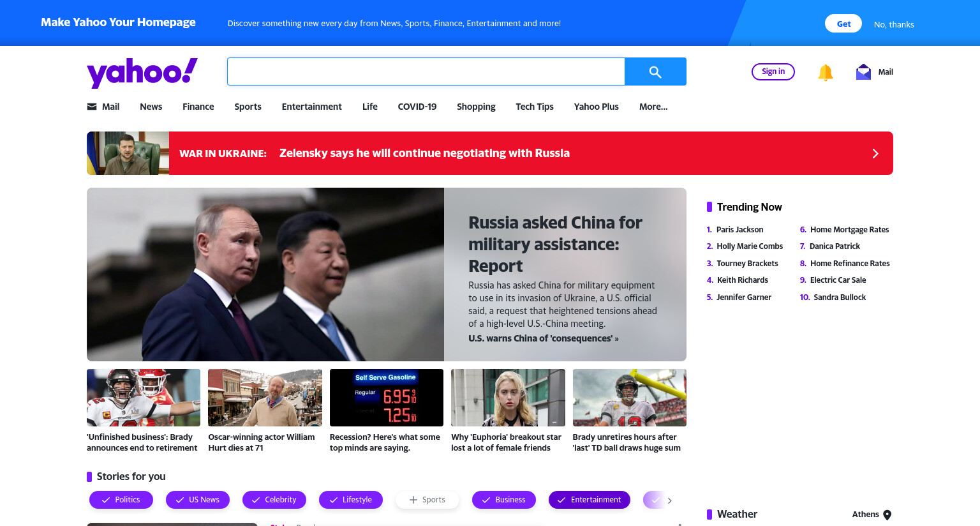Open the Life section
This screenshot has width=980, height=526.
(370, 107)
